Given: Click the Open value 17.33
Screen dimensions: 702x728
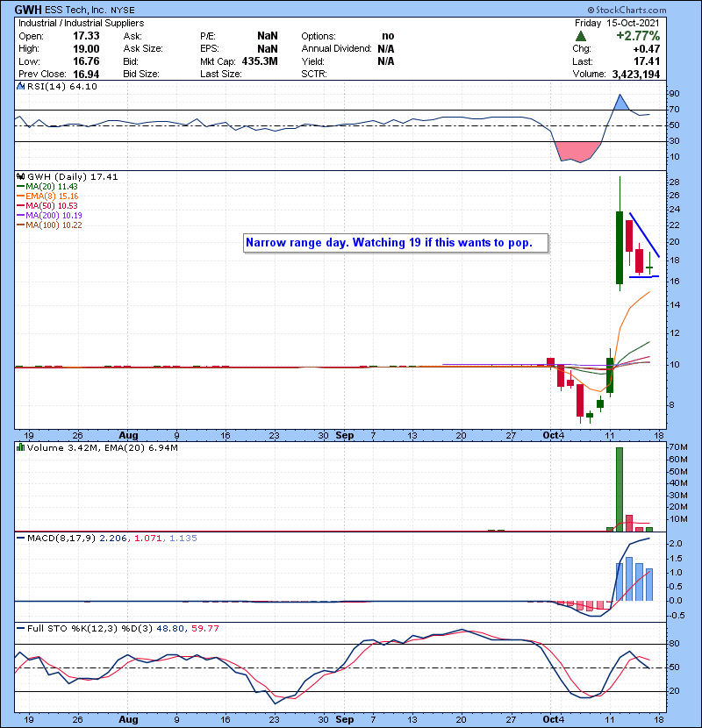Looking at the screenshot, I should click(86, 36).
